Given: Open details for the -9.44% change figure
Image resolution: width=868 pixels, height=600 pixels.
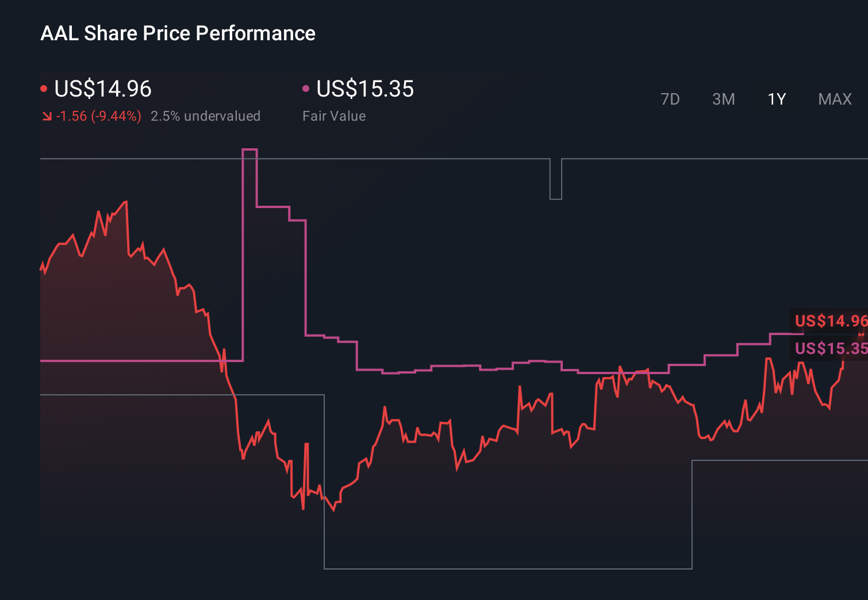Looking at the screenshot, I should (x=98, y=116).
